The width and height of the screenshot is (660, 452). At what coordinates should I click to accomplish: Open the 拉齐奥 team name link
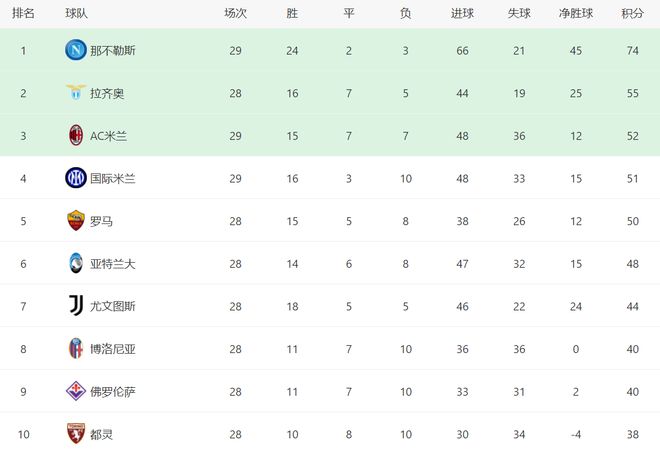[107, 93]
